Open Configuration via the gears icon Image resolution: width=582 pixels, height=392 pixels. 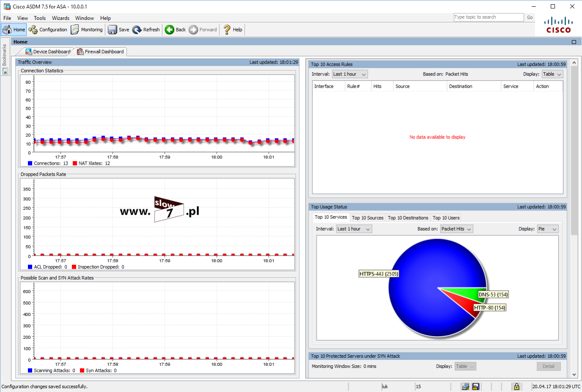[33, 30]
